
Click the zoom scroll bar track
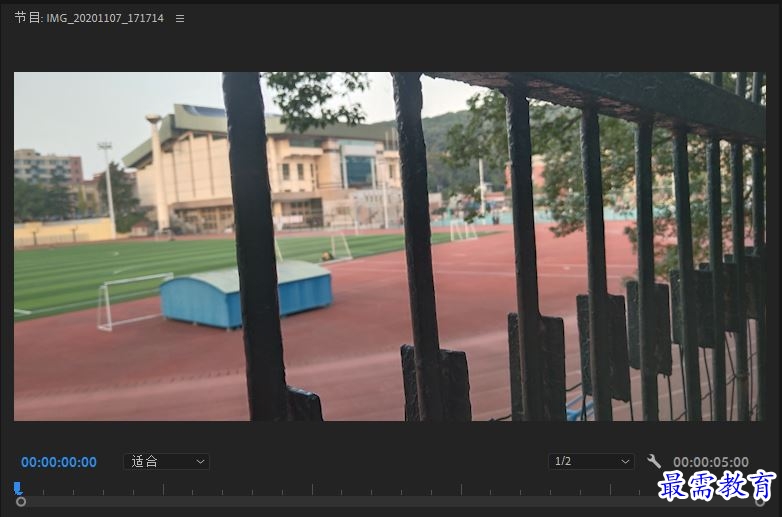pyautogui.click(x=390, y=502)
